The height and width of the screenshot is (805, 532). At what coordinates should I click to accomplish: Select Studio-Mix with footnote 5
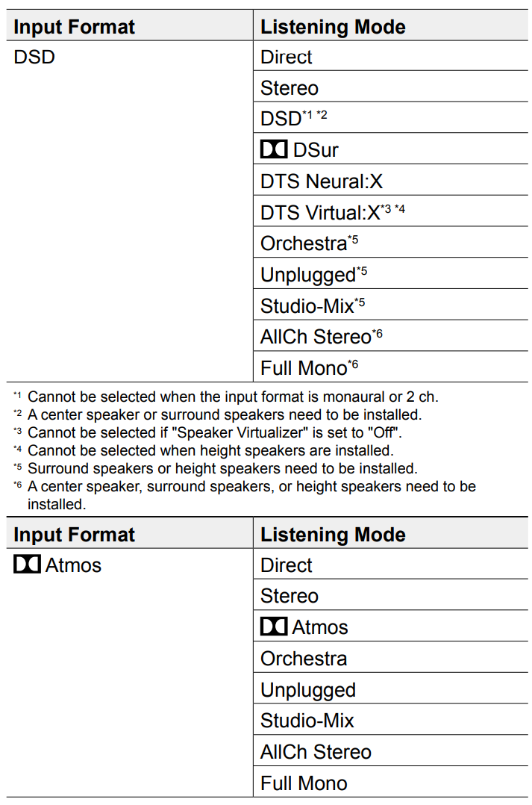click(x=313, y=305)
